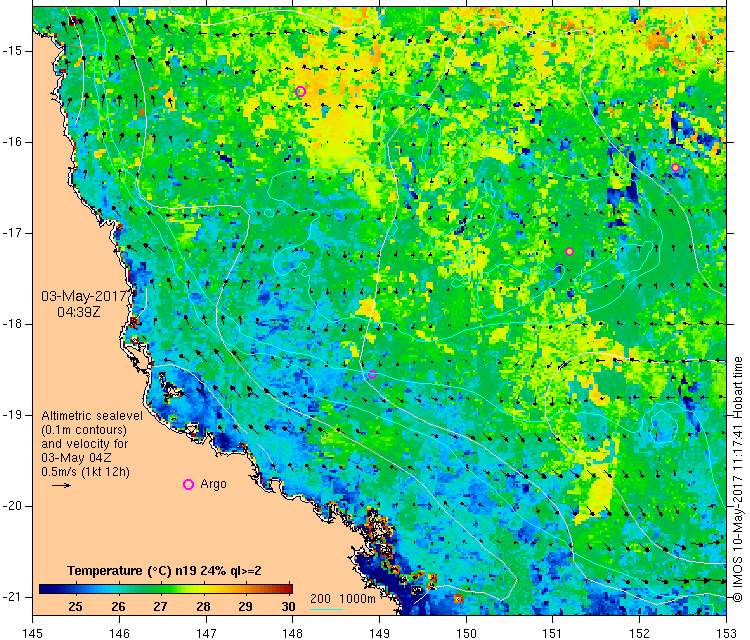
Task: Click the Argo float marker near 152.4E, 16.3S
Action: pyautogui.click(x=675, y=167)
